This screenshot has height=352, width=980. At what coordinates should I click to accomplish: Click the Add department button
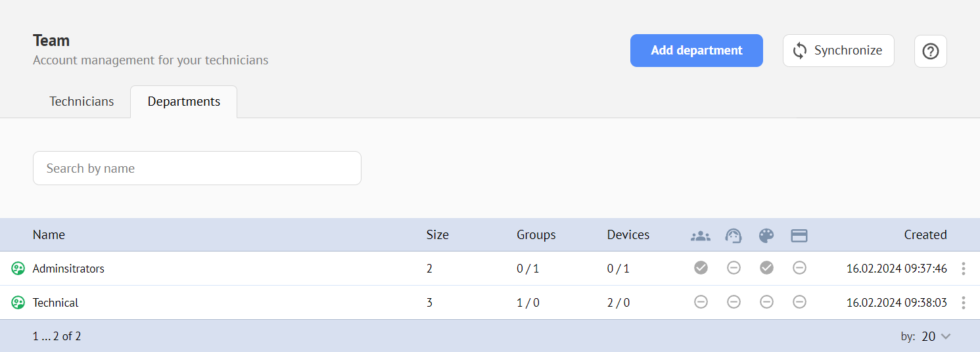(x=696, y=51)
